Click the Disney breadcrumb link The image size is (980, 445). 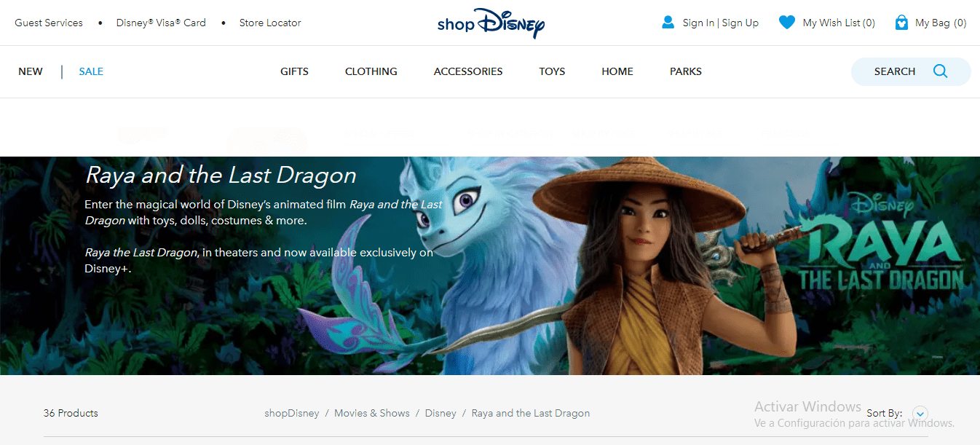click(x=440, y=413)
